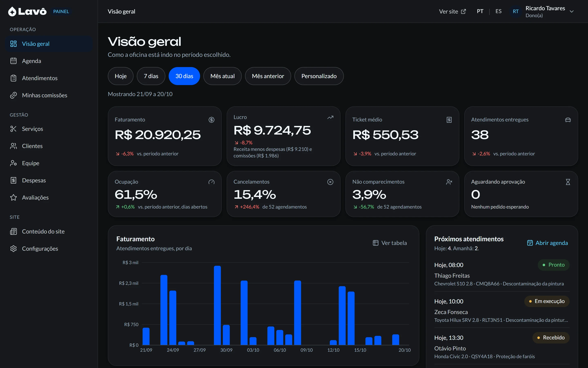Select the Mês atual period filter
This screenshot has height=368, width=588.
pyautogui.click(x=222, y=76)
